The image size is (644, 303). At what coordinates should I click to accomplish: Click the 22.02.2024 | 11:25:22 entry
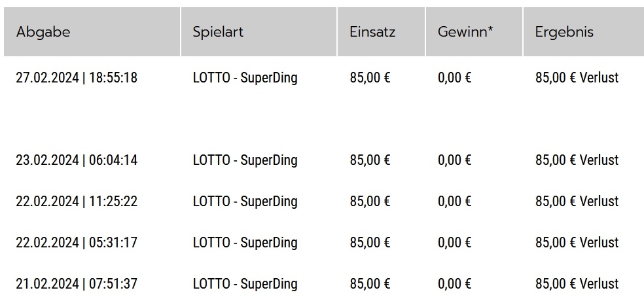point(77,201)
